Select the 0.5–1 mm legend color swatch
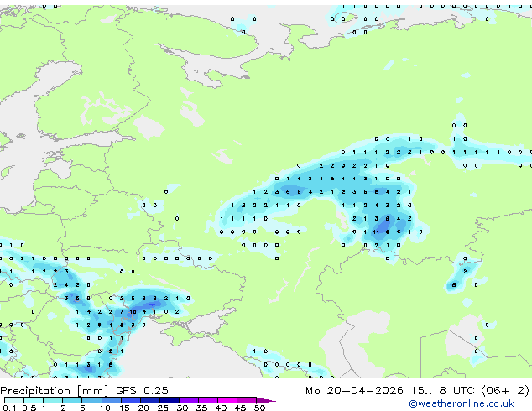Screen dimensions: 532x411 click(x=34, y=400)
